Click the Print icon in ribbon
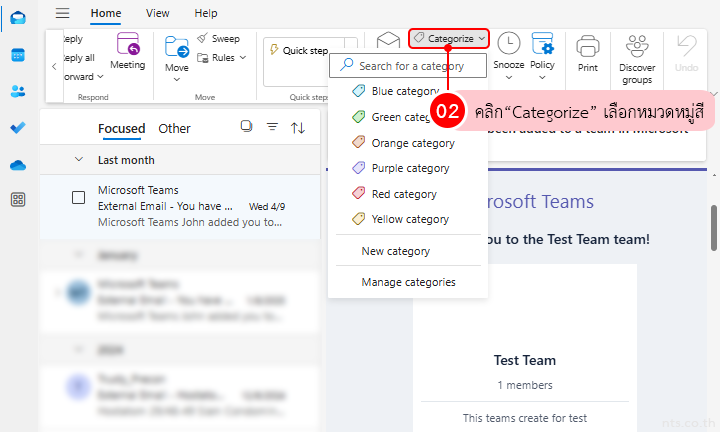 588,53
